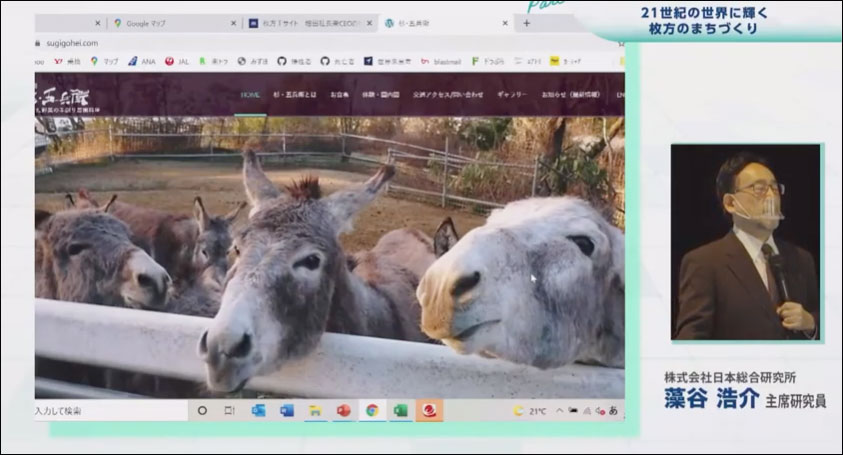Click the Cortana circle icon

[202, 410]
